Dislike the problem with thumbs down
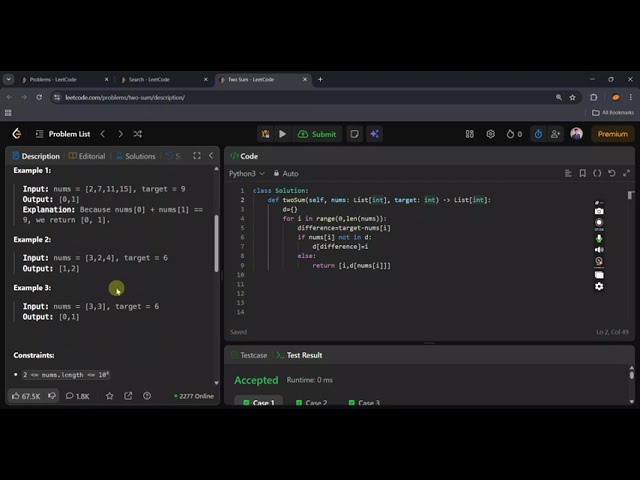Image resolution: width=640 pixels, height=480 pixels. 52,396
